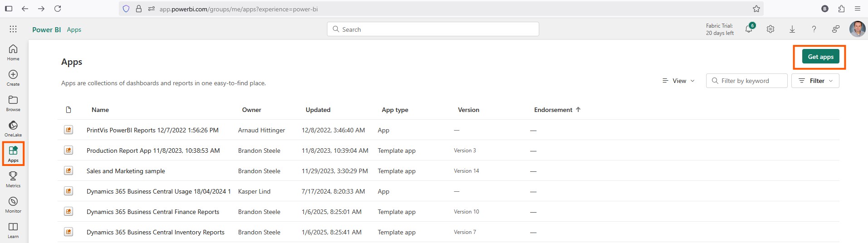
Task: Open Browse in the left navigation
Action: [x=13, y=103]
